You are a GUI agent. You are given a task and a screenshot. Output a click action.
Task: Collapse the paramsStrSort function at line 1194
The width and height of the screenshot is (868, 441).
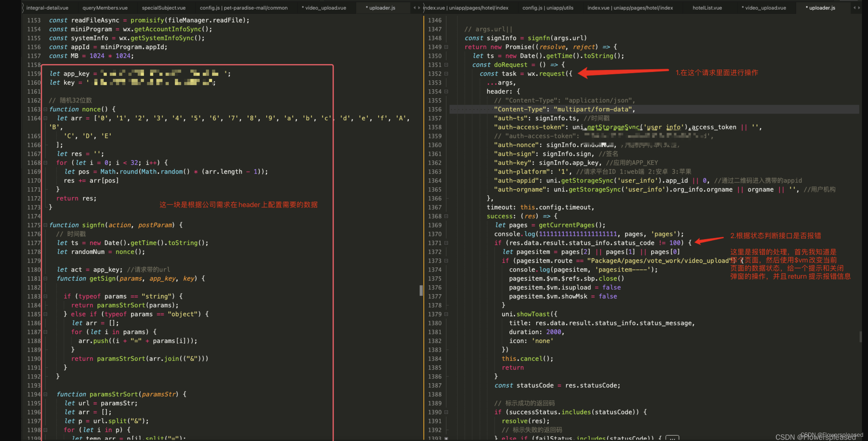45,394
